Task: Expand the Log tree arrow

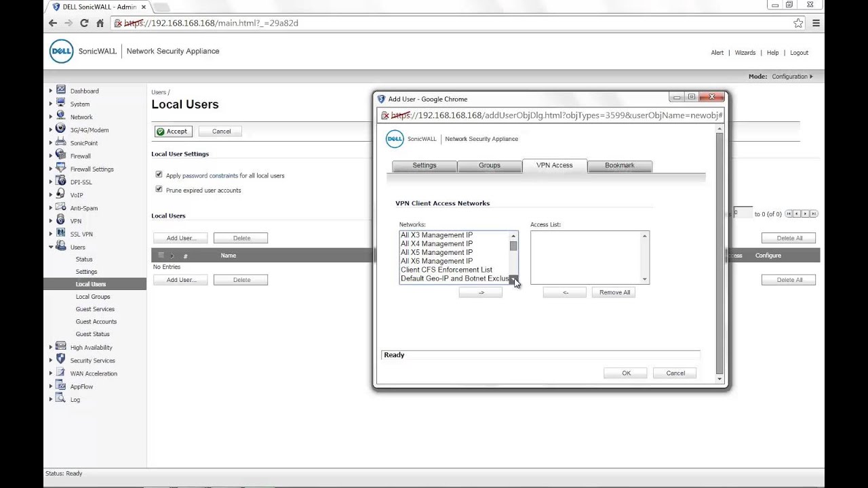Action: click(x=50, y=399)
